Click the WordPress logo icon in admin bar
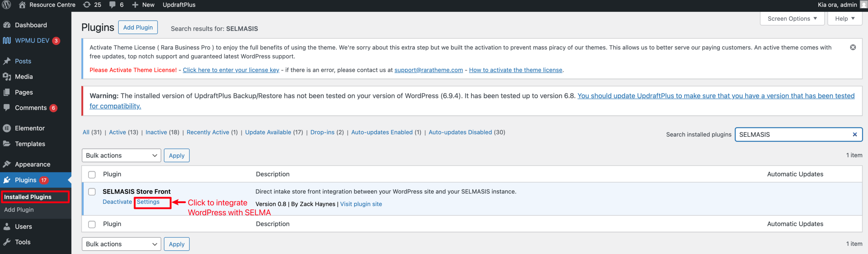868x254 pixels. click(6, 5)
